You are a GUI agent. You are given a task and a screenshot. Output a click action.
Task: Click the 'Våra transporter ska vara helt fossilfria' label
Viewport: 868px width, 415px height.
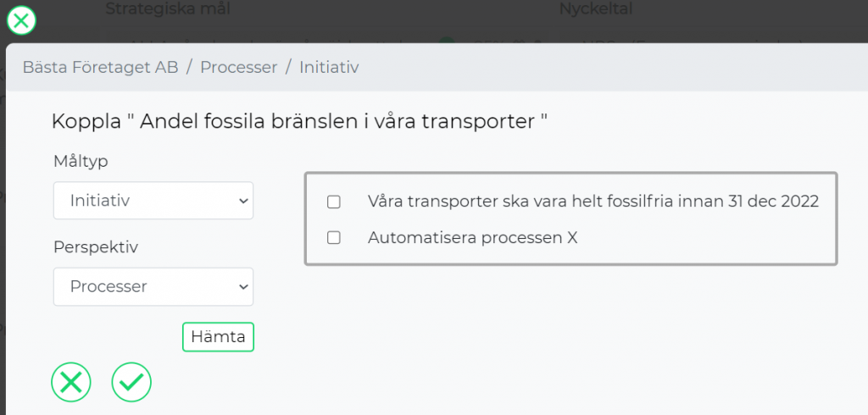click(x=593, y=202)
